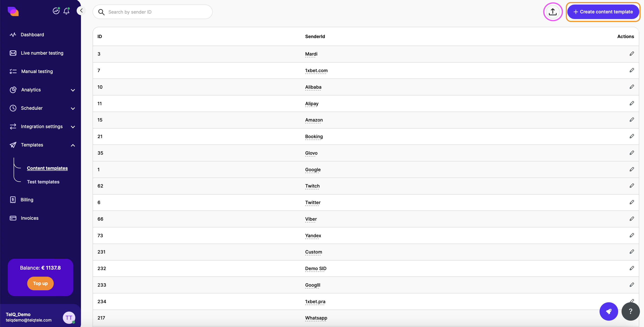Click pencil icon for Amazon row

point(632,120)
